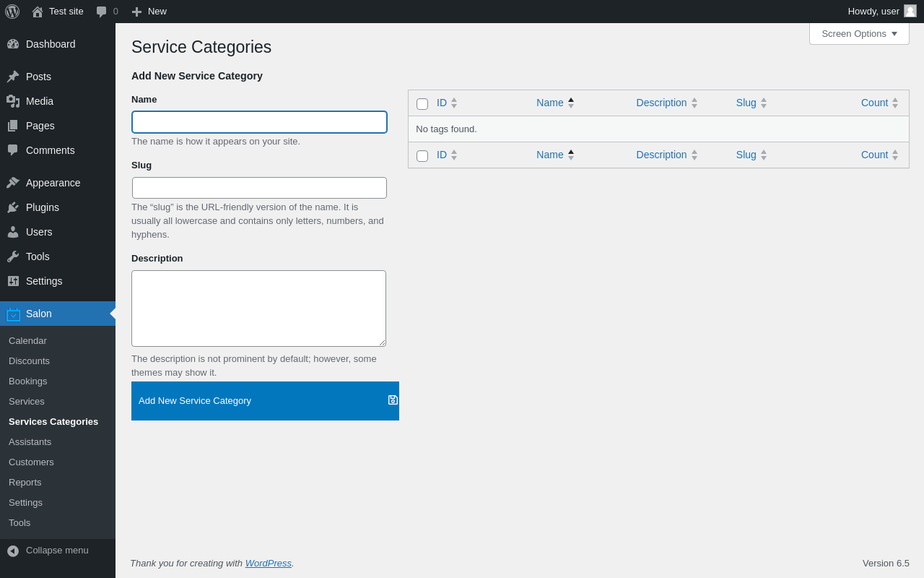Expand the Screen Options dropdown
The height and width of the screenshot is (578, 924).
tap(859, 33)
